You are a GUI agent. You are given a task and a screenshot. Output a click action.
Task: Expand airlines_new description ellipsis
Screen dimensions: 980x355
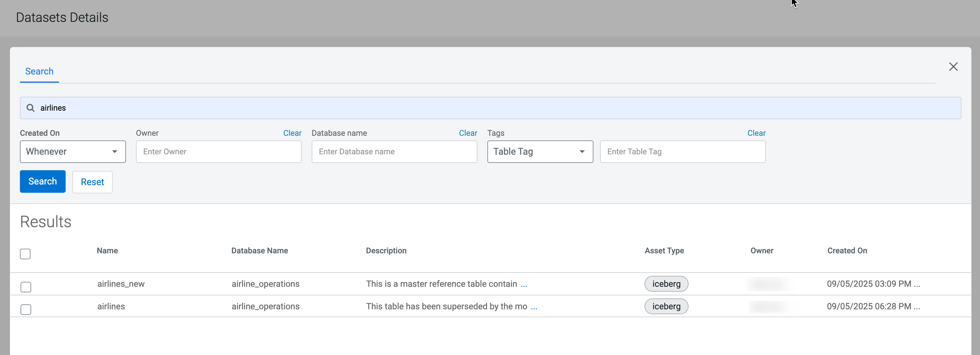(x=524, y=284)
